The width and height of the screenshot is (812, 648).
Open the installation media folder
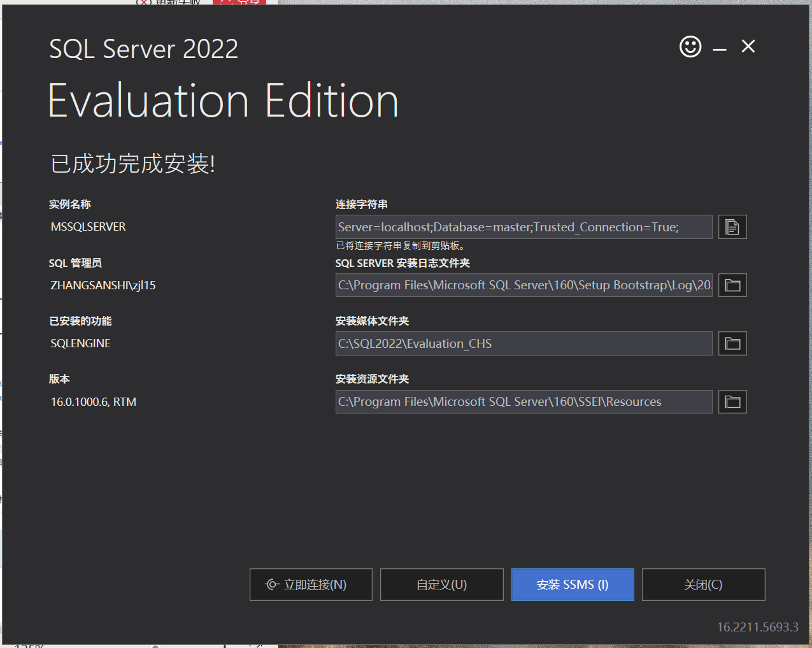coord(732,343)
